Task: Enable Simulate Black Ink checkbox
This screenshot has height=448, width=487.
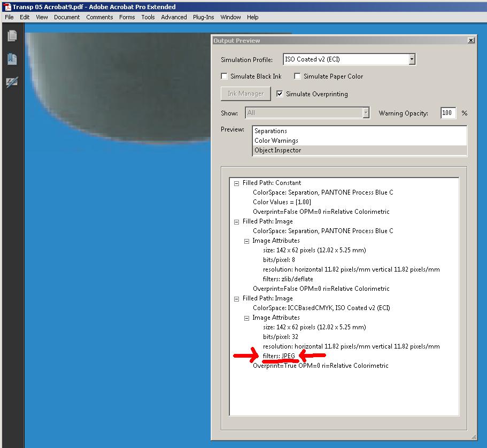Action: [x=224, y=76]
